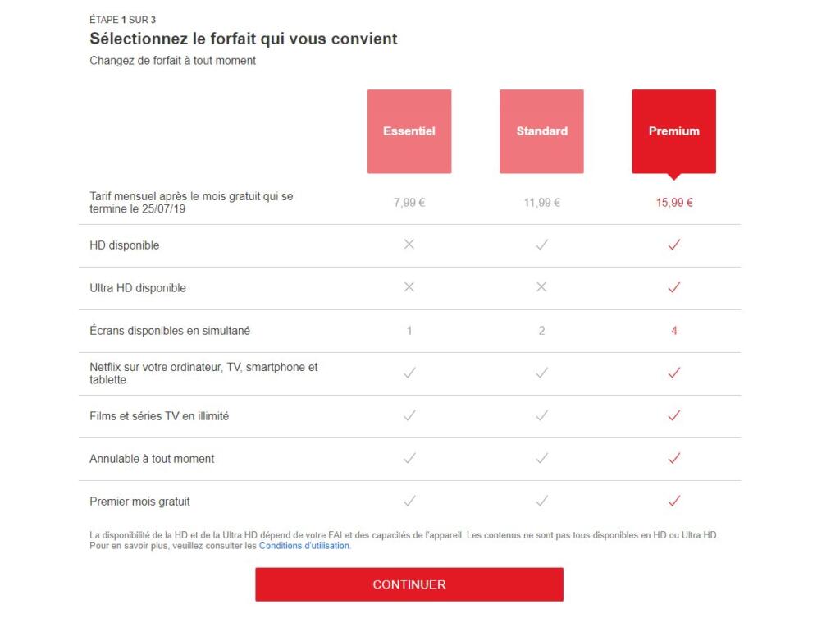Click the Essentiel checkmark for Annulable à tout moment

click(x=409, y=458)
